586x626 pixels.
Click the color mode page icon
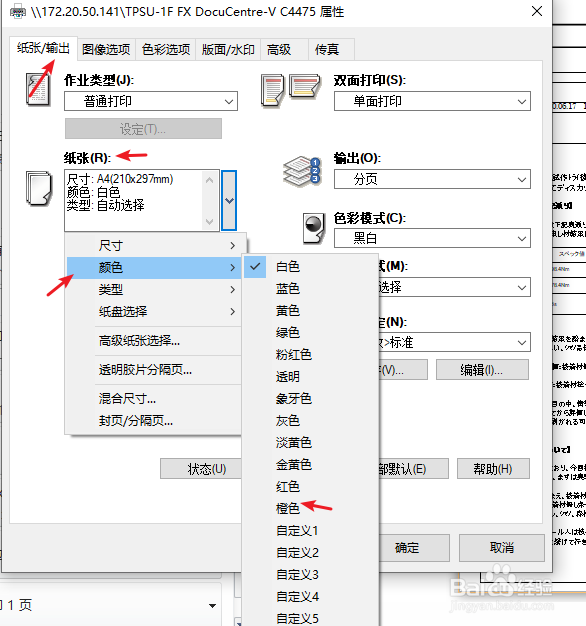click(x=314, y=228)
